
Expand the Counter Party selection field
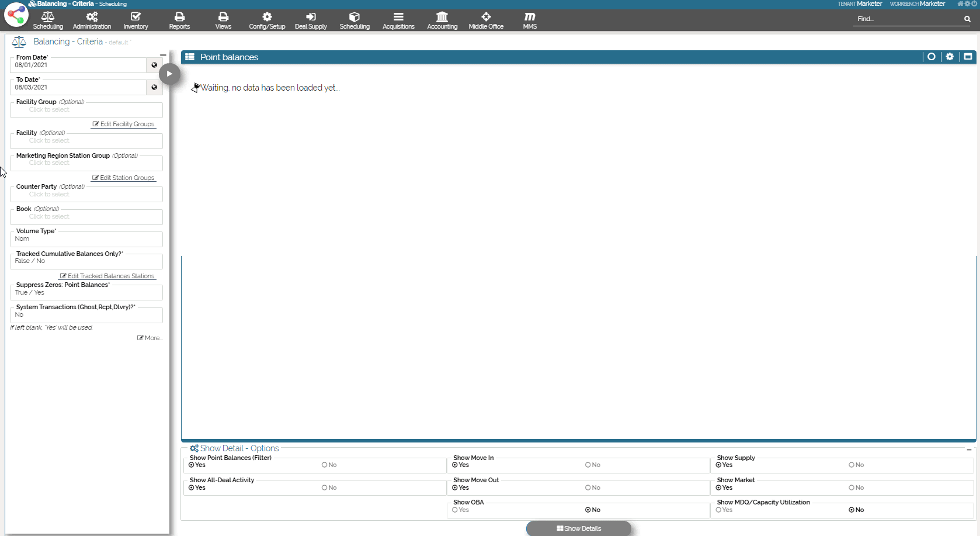point(86,195)
